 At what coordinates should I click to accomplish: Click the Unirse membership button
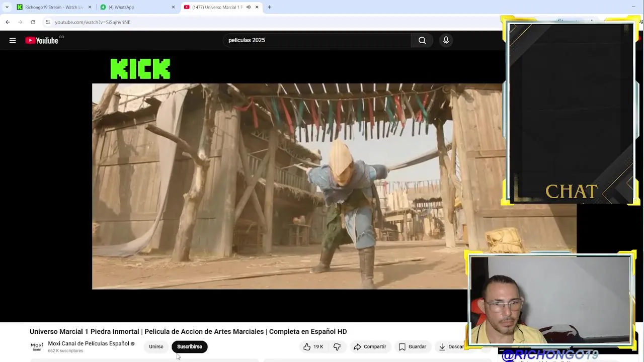pyautogui.click(x=156, y=346)
